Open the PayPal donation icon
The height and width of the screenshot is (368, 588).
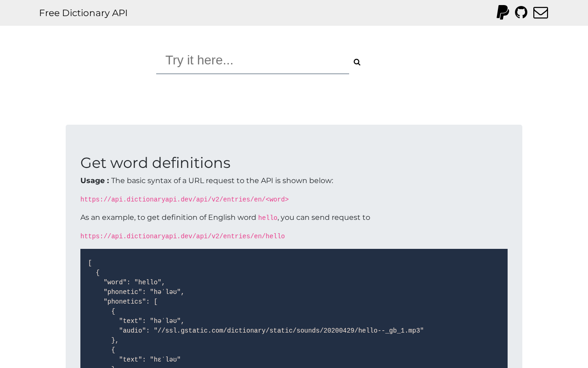click(503, 12)
